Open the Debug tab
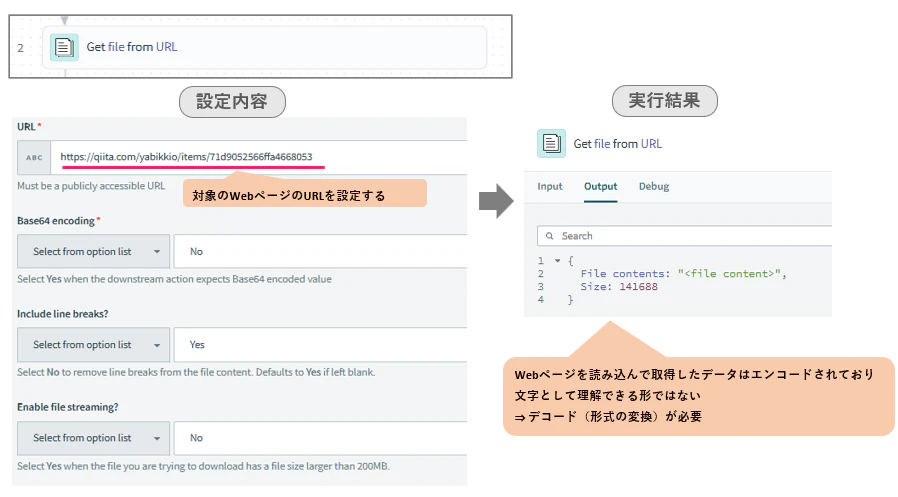This screenshot has height=497, width=898. (x=653, y=186)
